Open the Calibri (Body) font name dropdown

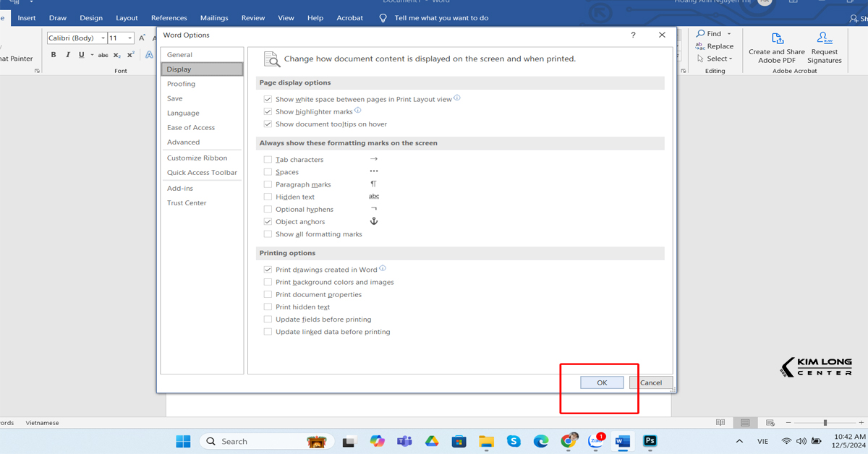pos(103,38)
